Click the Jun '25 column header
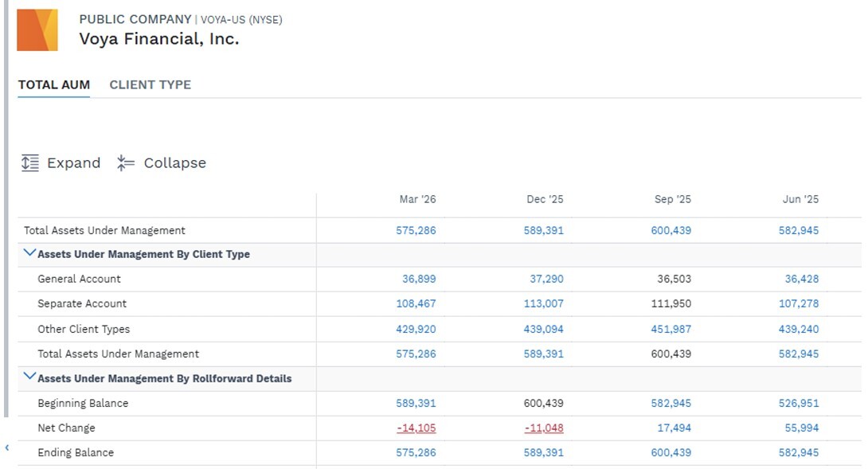 tap(800, 199)
